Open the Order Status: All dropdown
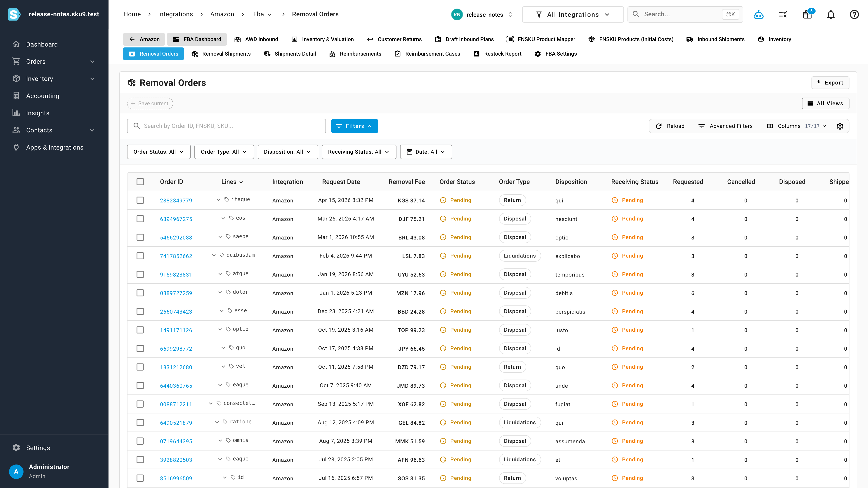The height and width of the screenshot is (488, 868). pyautogui.click(x=159, y=152)
